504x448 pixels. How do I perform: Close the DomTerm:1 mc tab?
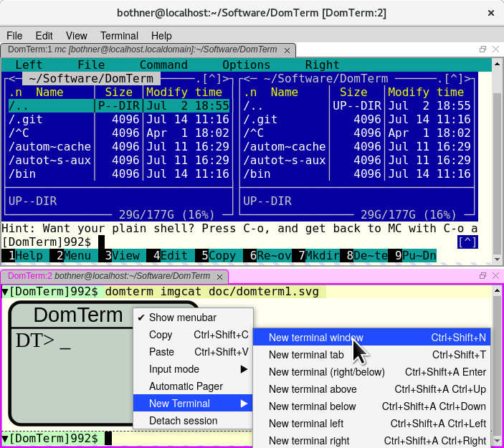pyautogui.click(x=287, y=51)
